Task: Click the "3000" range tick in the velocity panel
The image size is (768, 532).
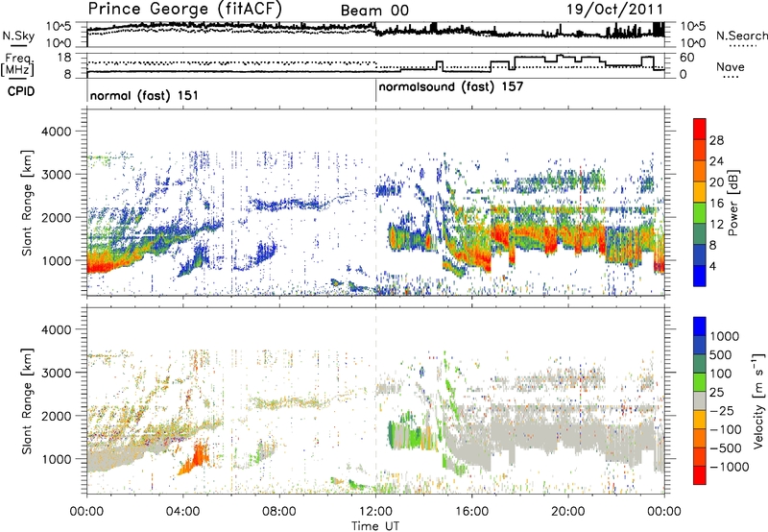Action: click(56, 373)
